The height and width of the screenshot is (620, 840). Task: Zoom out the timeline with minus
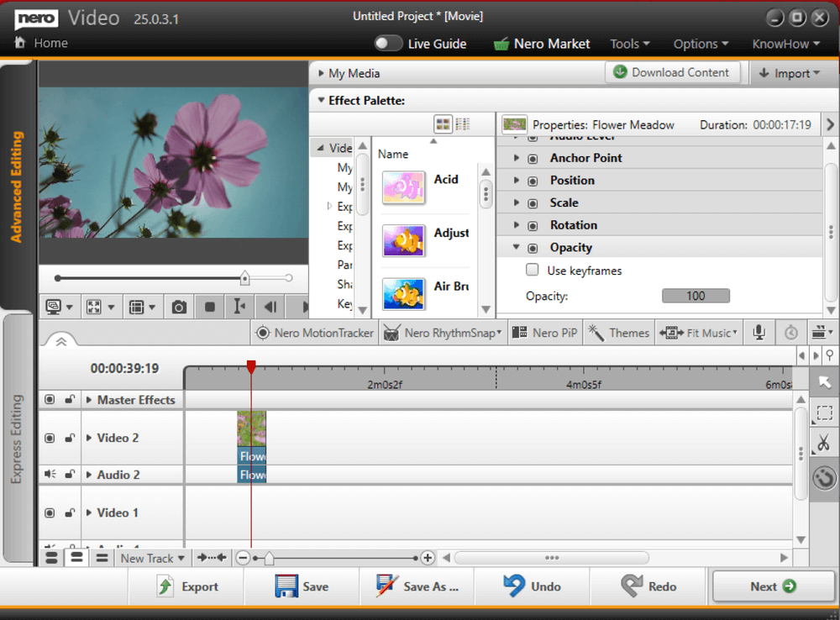point(243,558)
